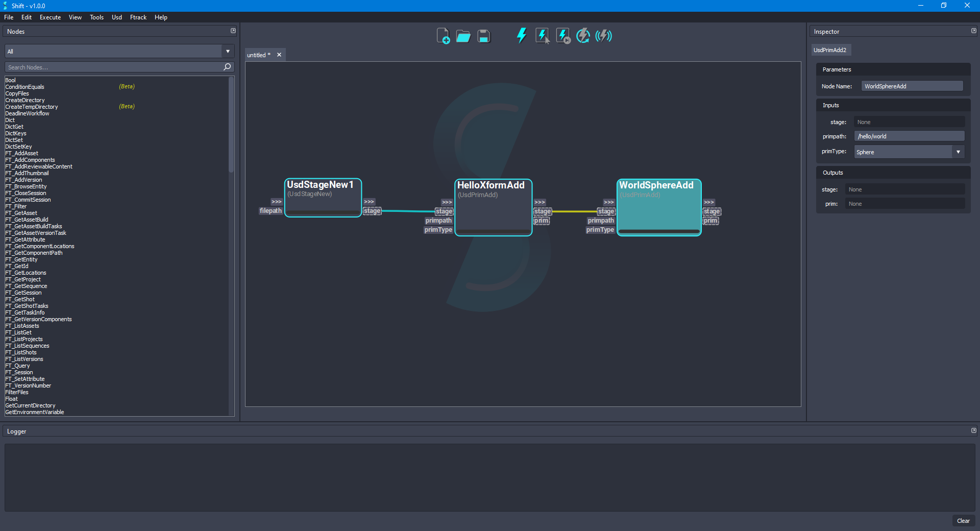Toggle automatic graph re-execution
Screen dimensions: 980x531
[x=582, y=36]
